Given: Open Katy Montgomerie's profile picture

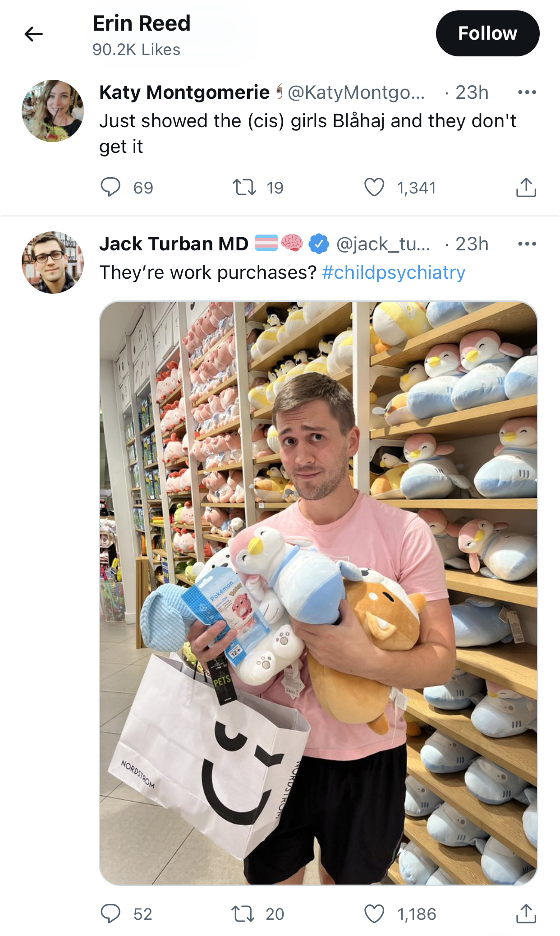Looking at the screenshot, I should point(53,111).
